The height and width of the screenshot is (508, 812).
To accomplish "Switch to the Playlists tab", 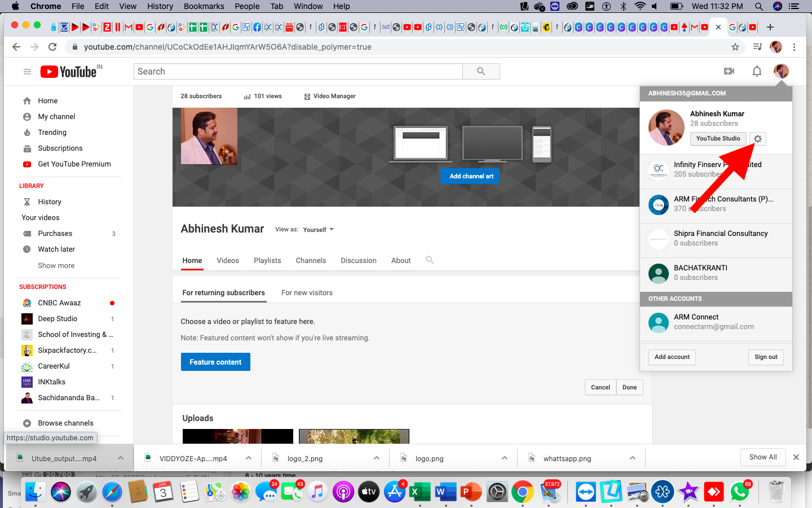I will coord(267,261).
